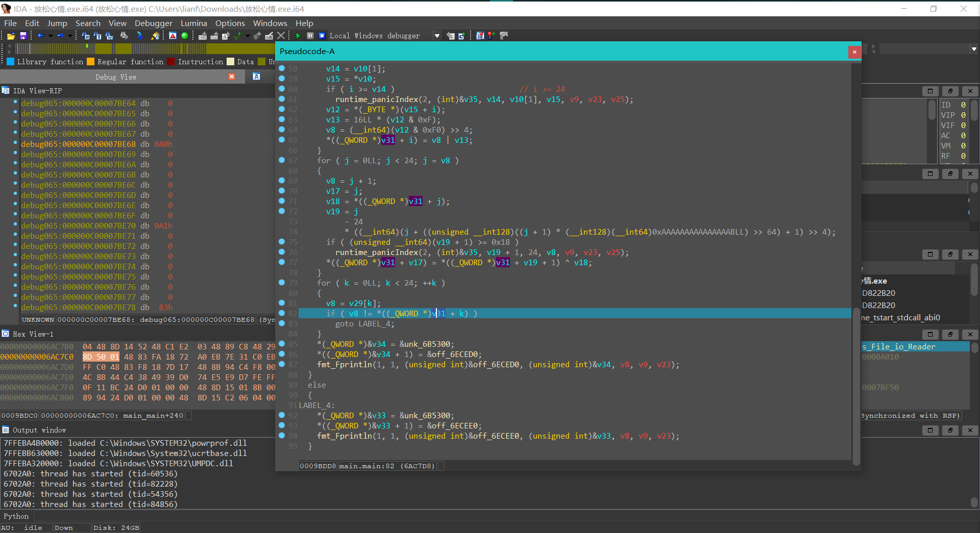Toggle breakpoint dot on line 79

click(282, 283)
